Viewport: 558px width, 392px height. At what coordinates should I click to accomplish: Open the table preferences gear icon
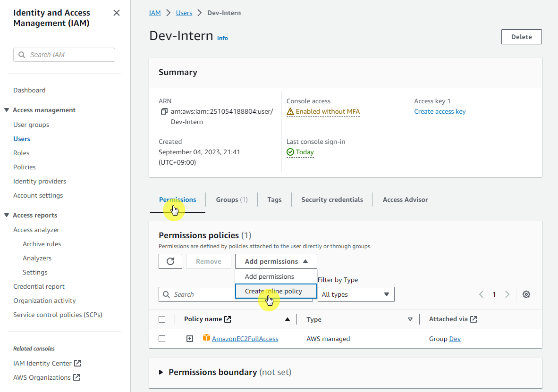pyautogui.click(x=526, y=294)
